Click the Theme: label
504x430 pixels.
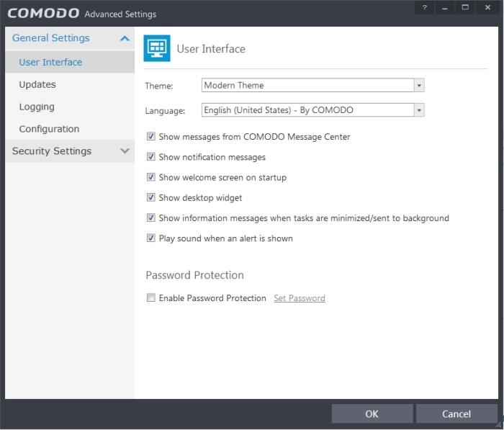159,86
